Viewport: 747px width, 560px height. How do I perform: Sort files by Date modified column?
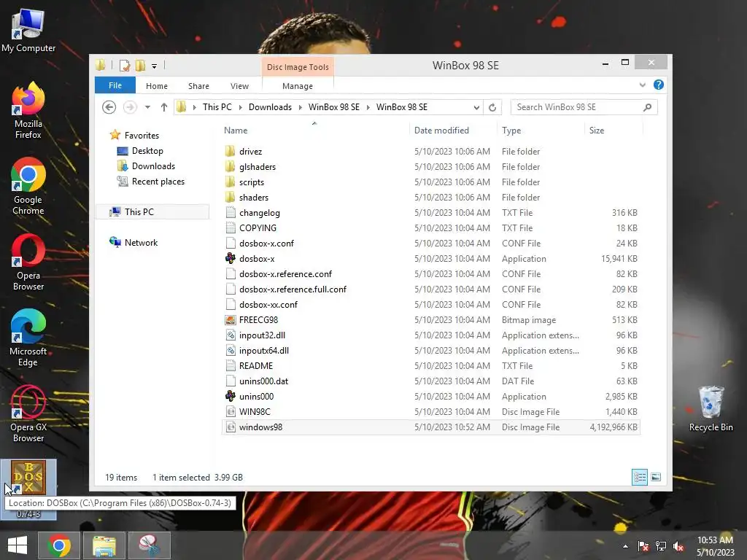click(x=452, y=130)
